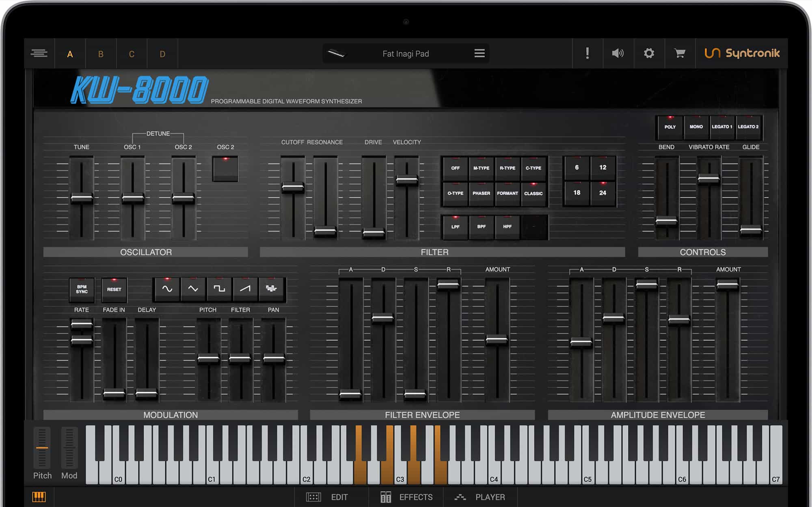Select part B tab
812x507 pixels.
[x=101, y=54]
